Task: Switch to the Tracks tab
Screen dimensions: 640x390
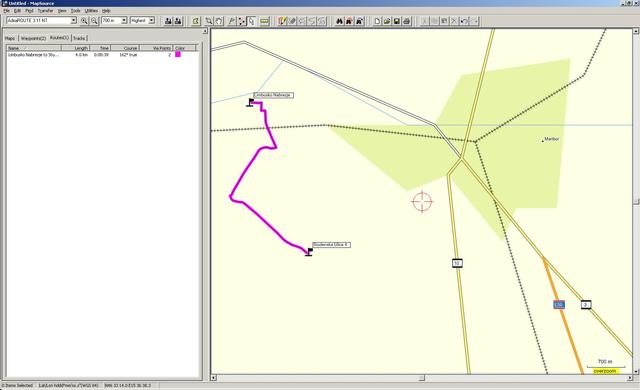Action: (x=79, y=38)
